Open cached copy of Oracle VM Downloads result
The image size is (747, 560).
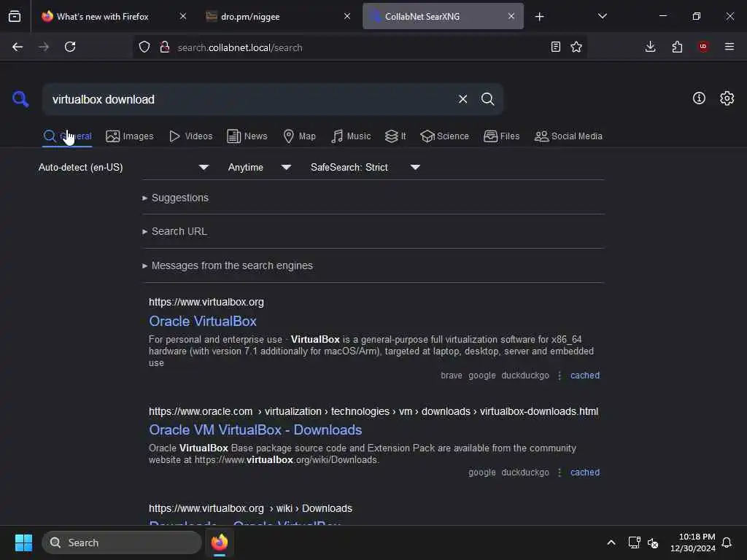pyautogui.click(x=584, y=472)
